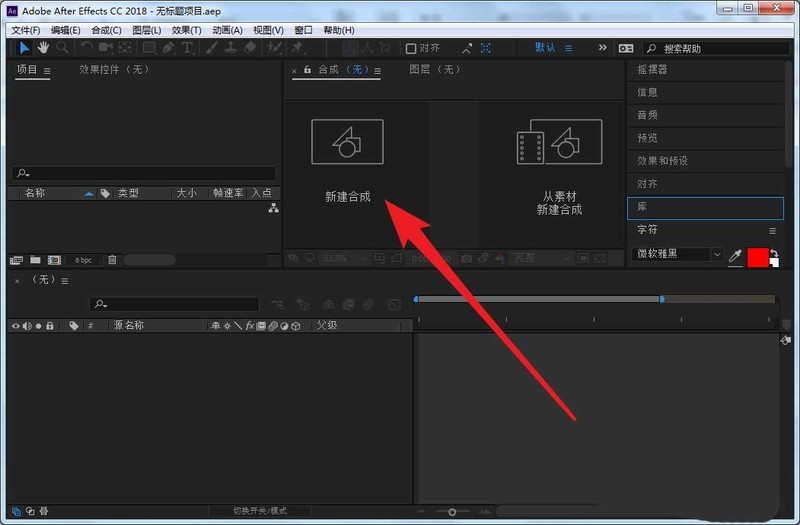Image resolution: width=800 pixels, height=525 pixels.
Task: Select the Zoom magnifier tool
Action: pos(62,48)
